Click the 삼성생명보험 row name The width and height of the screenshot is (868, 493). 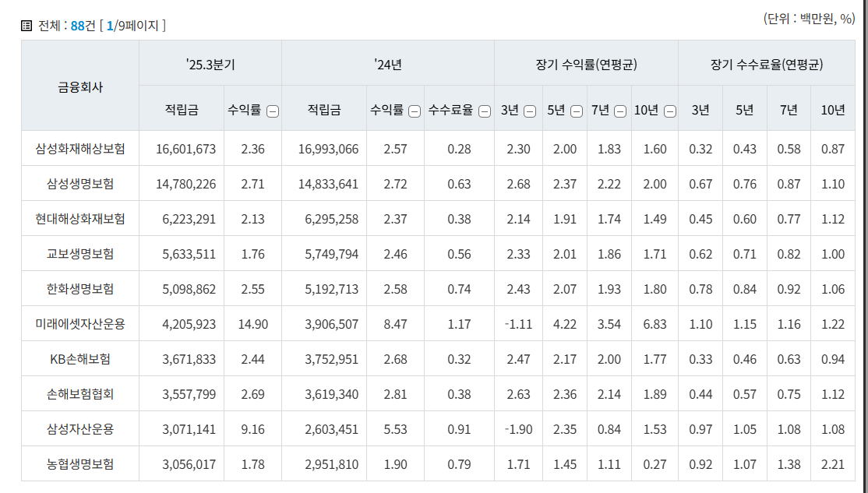coord(80,184)
